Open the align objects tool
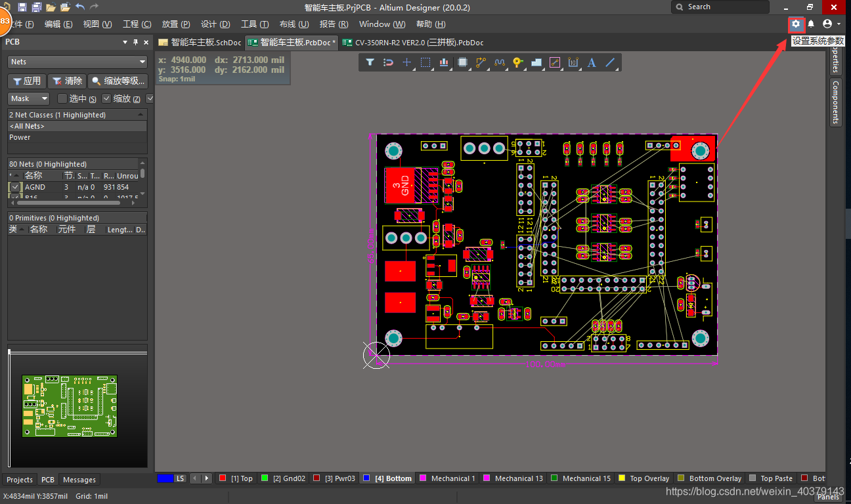The width and height of the screenshot is (851, 504). pyautogui.click(x=444, y=62)
